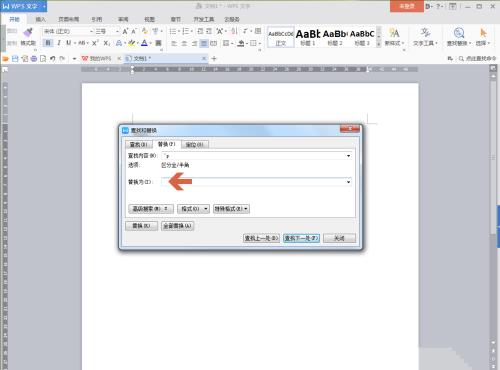Toggle Bold formatting in the ribbon
The height and width of the screenshot is (370, 500).
tap(48, 43)
